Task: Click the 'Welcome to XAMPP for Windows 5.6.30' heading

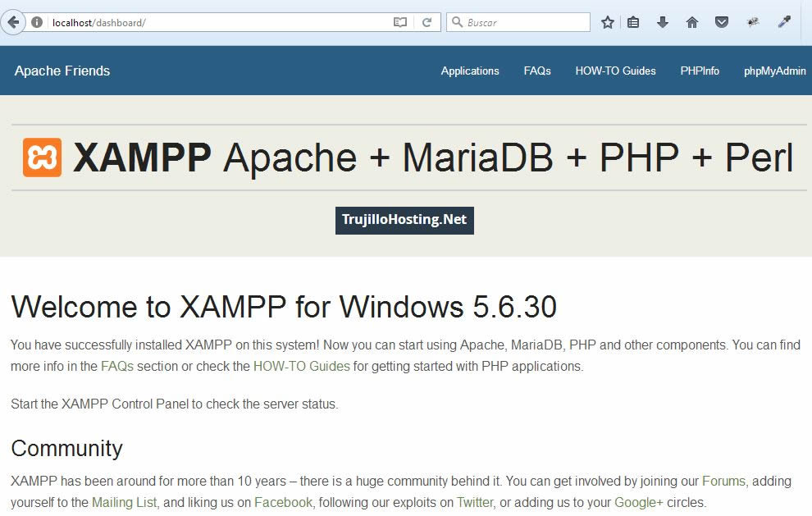Action: click(x=284, y=307)
